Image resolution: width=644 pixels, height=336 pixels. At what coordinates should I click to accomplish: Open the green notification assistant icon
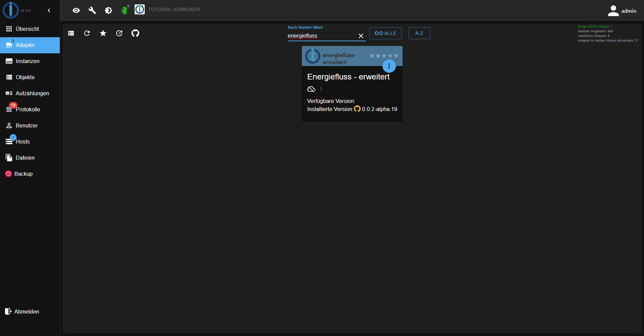point(125,10)
